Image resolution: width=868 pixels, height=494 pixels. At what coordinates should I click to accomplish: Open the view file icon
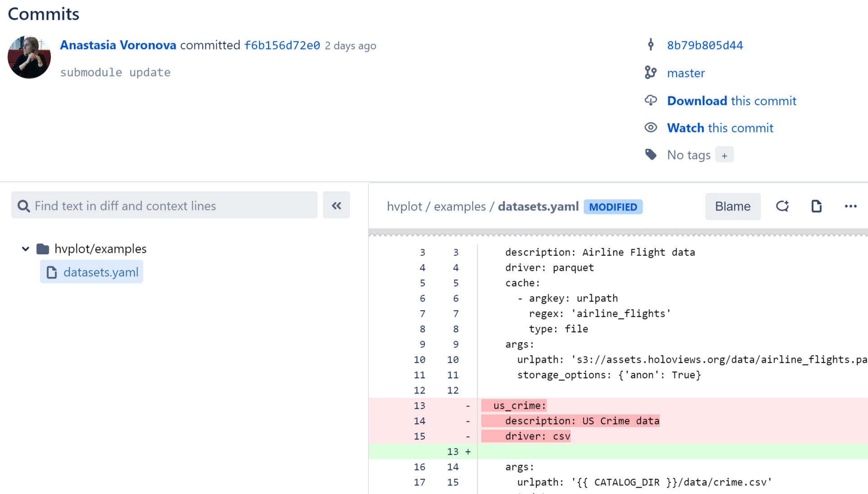pos(816,206)
